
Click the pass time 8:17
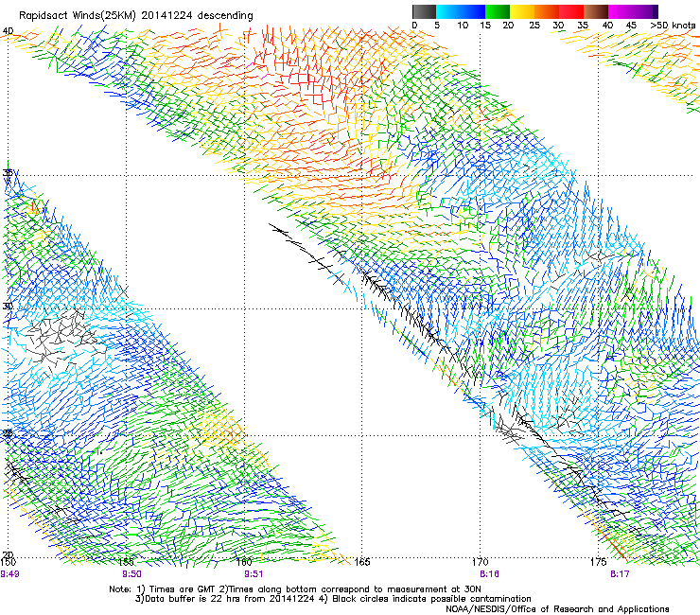tap(620, 574)
